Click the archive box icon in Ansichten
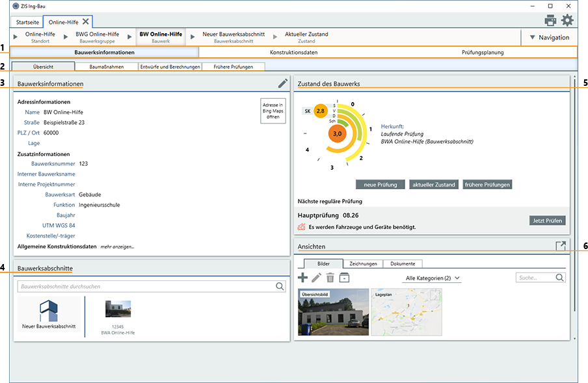This screenshot has width=588, height=383. [344, 278]
